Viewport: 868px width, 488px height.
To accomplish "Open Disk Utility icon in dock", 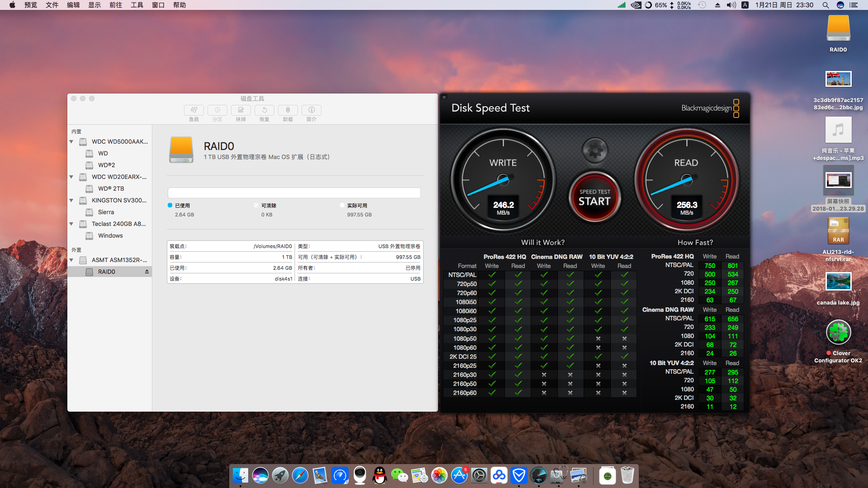I will pos(559,475).
